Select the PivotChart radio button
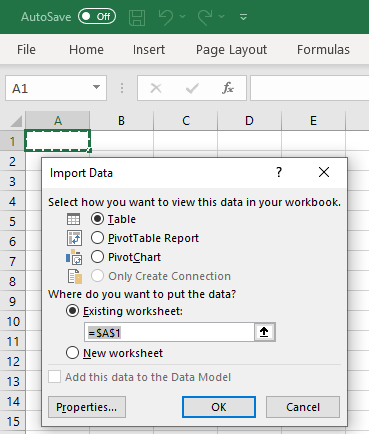The height and width of the screenshot is (434, 369). pyautogui.click(x=97, y=257)
